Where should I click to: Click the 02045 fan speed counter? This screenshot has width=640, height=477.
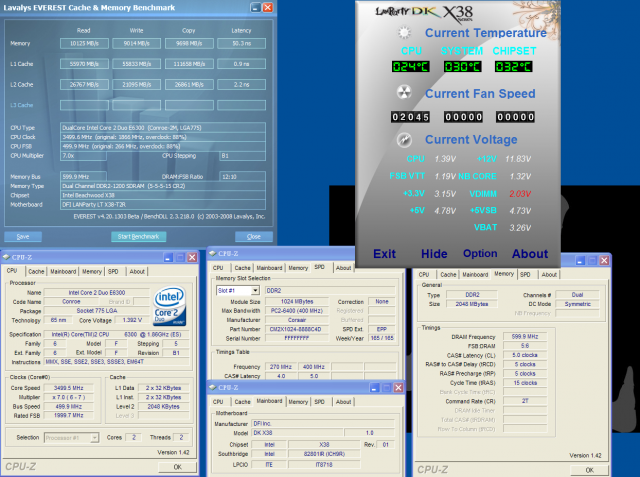click(410, 117)
